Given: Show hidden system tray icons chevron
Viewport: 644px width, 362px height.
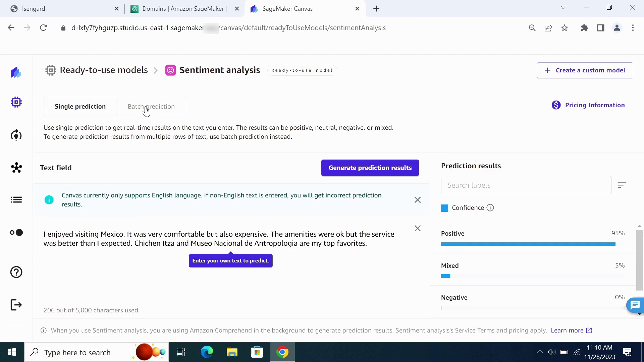Looking at the screenshot, I should 540,352.
